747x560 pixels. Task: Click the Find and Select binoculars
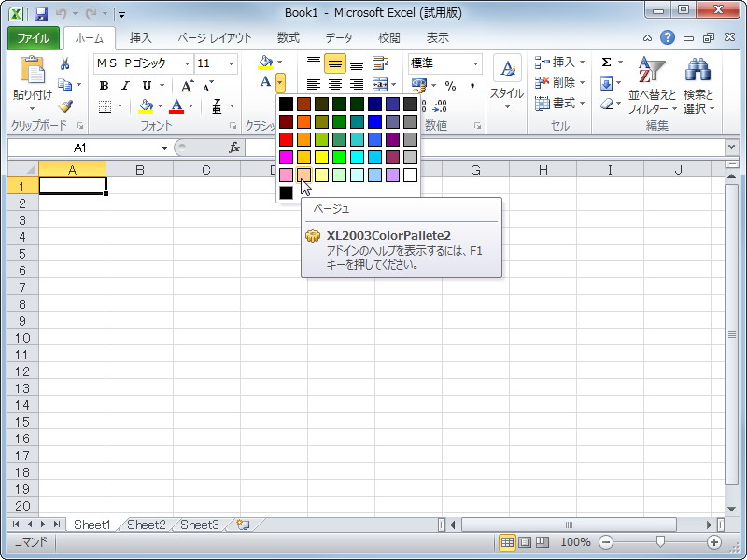698,86
